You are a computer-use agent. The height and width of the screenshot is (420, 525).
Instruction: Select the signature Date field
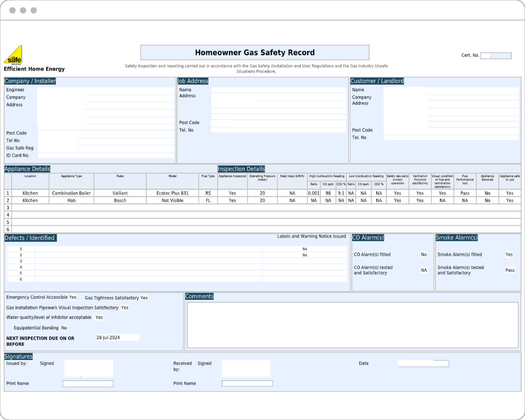coord(423,364)
